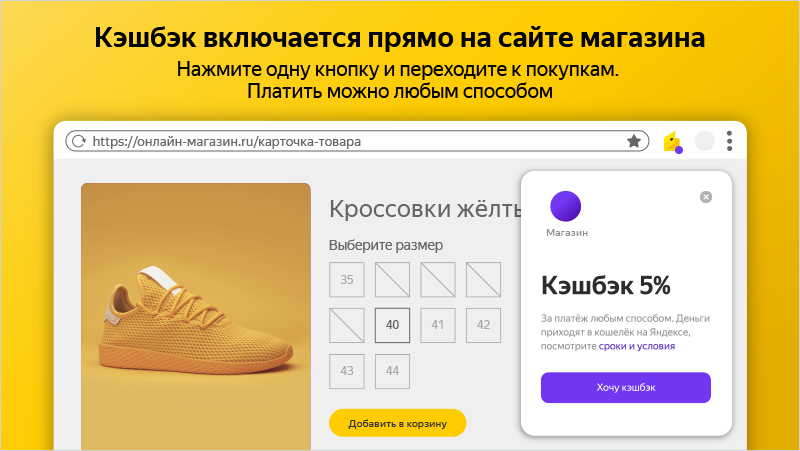The image size is (800, 451).
Task: Click the round profile avatar icon
Action: pos(705,141)
